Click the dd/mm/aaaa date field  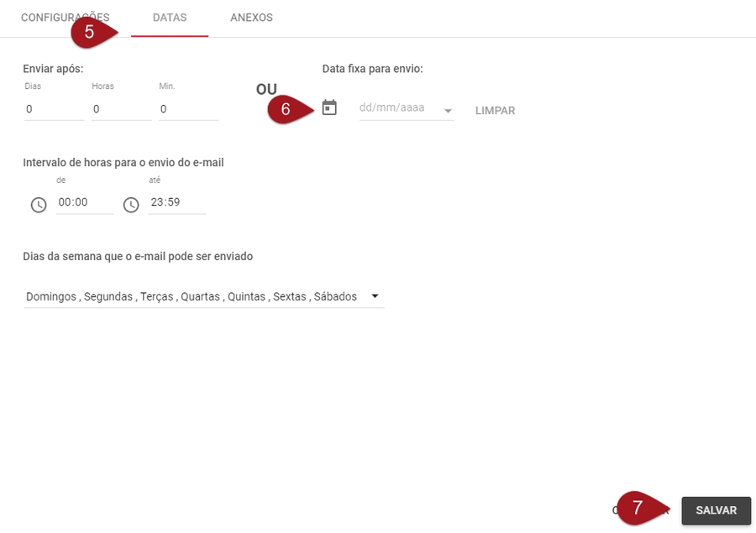pos(396,108)
